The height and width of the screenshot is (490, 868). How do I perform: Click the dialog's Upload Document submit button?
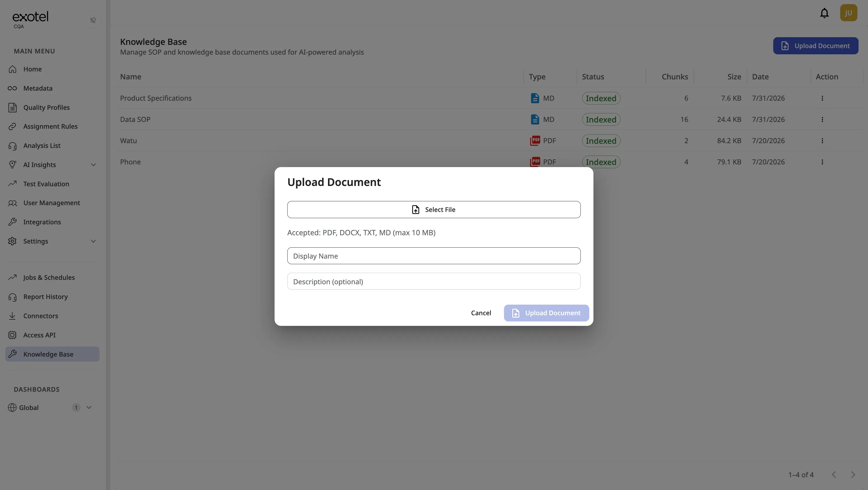(546, 313)
